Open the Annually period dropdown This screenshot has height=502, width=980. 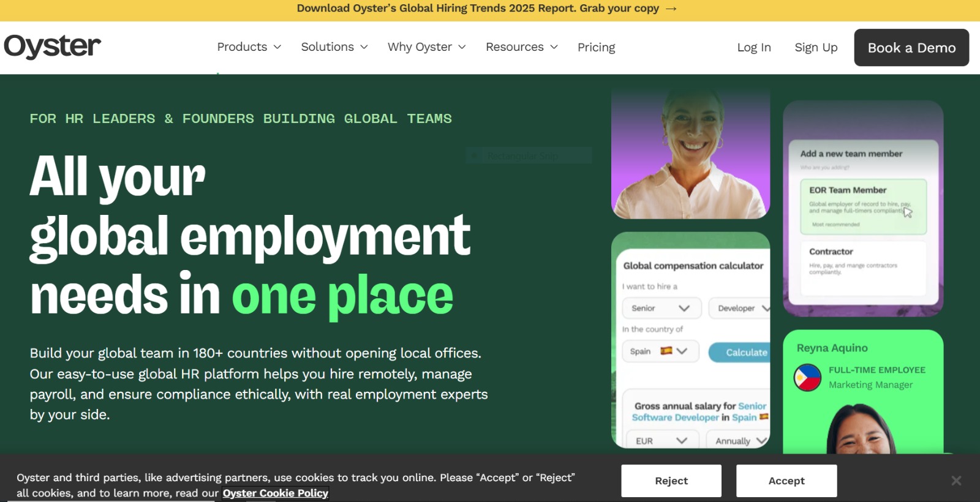pyautogui.click(x=738, y=440)
